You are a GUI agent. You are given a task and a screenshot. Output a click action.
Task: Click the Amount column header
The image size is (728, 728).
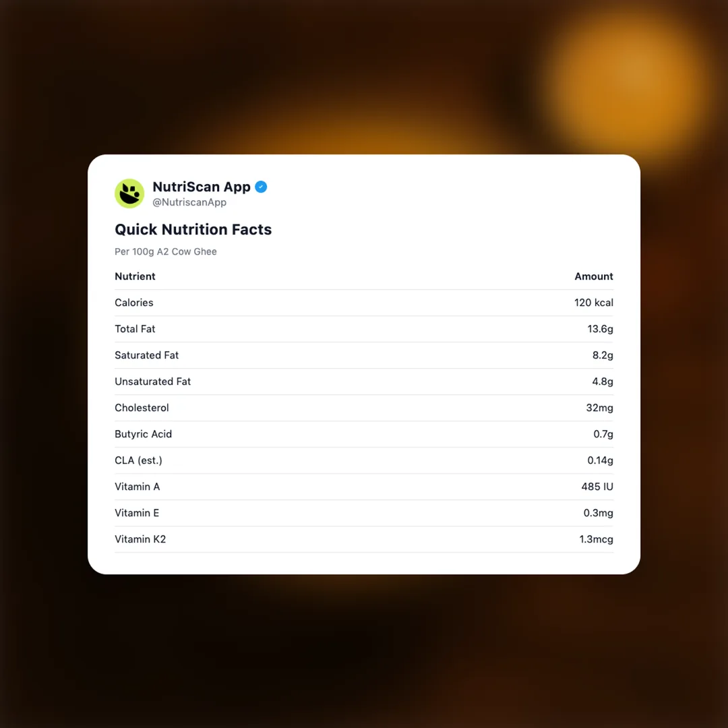[x=593, y=276]
